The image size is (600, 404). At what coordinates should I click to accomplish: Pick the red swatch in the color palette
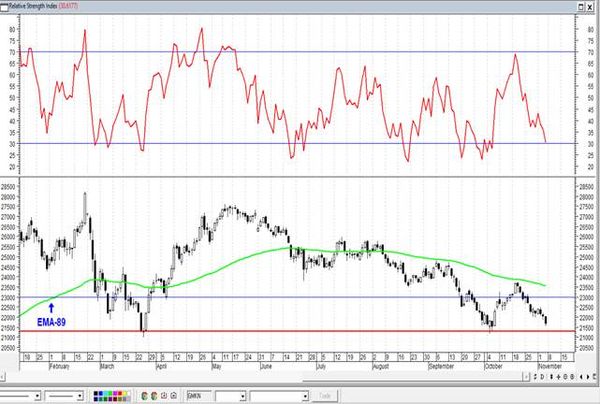[120, 393]
